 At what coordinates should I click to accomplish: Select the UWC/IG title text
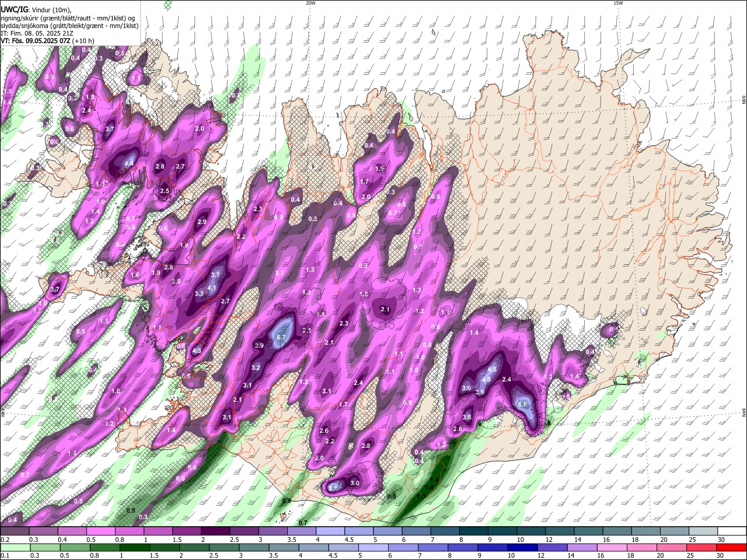click(14, 9)
